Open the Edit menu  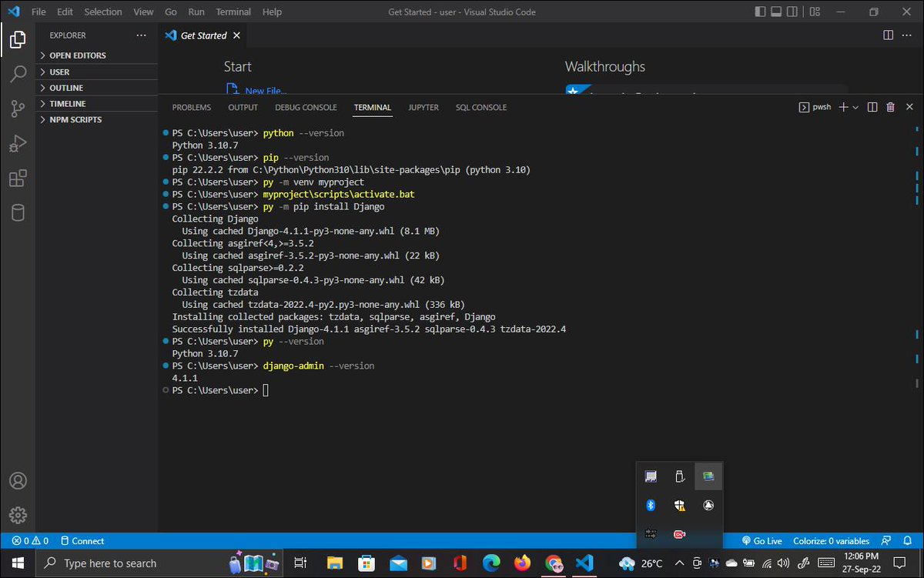(65, 12)
